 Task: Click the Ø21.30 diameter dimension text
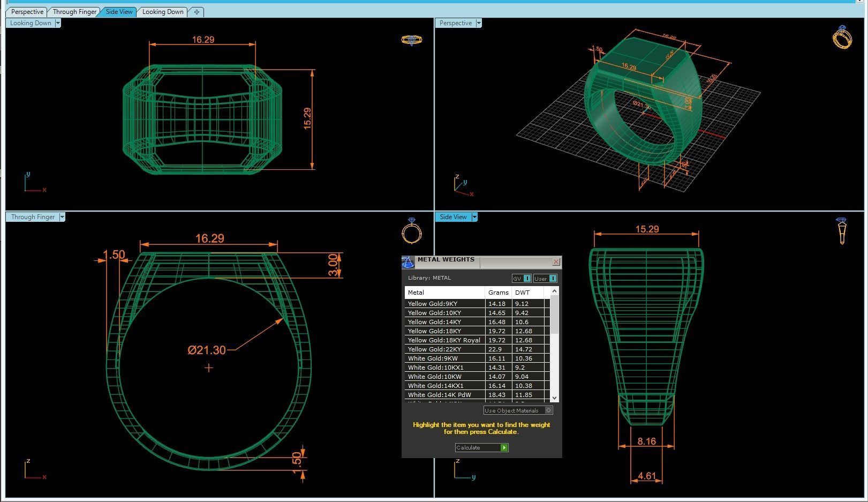pyautogui.click(x=207, y=350)
